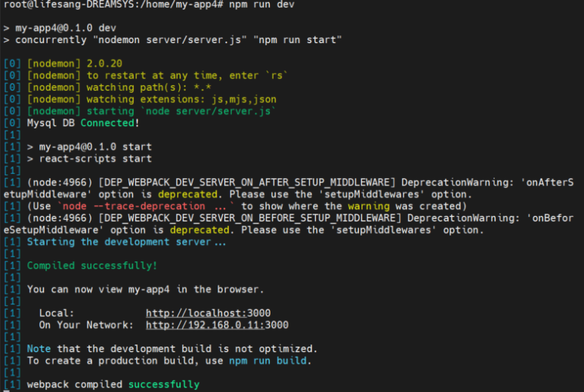
Task: Select the 'my-app4@0.1.0 dev' line
Action: click(x=66, y=28)
